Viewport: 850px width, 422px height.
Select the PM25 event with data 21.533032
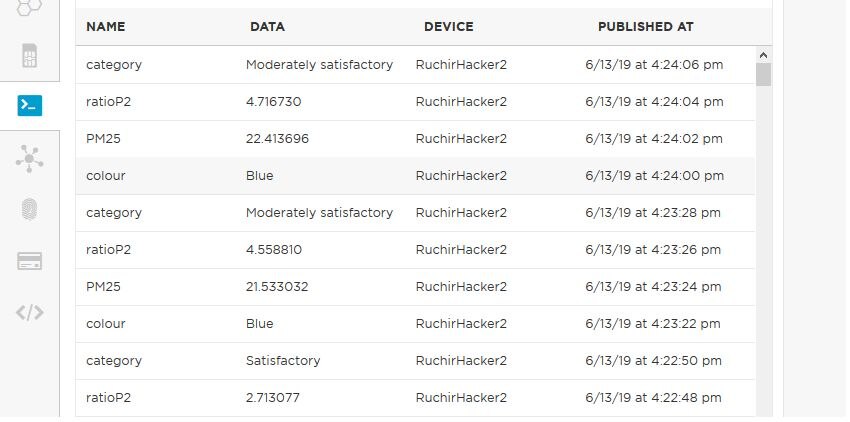(x=415, y=287)
